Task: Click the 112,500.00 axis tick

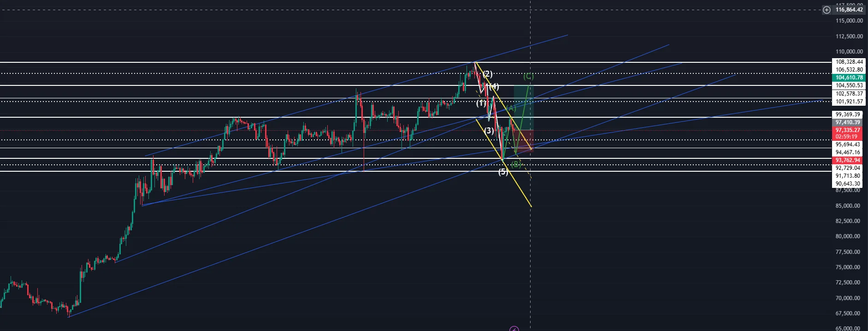Action: click(x=849, y=36)
